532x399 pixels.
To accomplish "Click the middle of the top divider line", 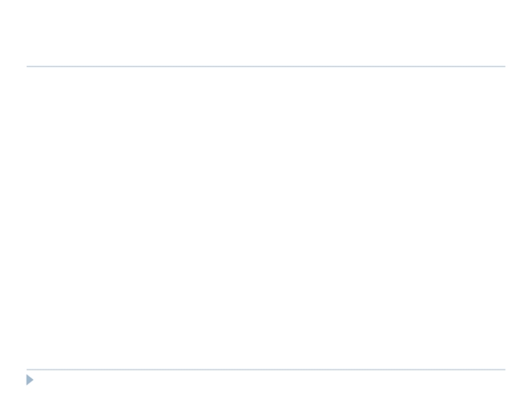I will pos(266,66).
